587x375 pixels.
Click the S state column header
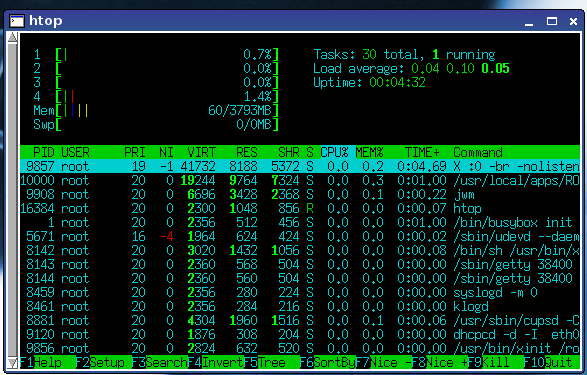click(310, 152)
